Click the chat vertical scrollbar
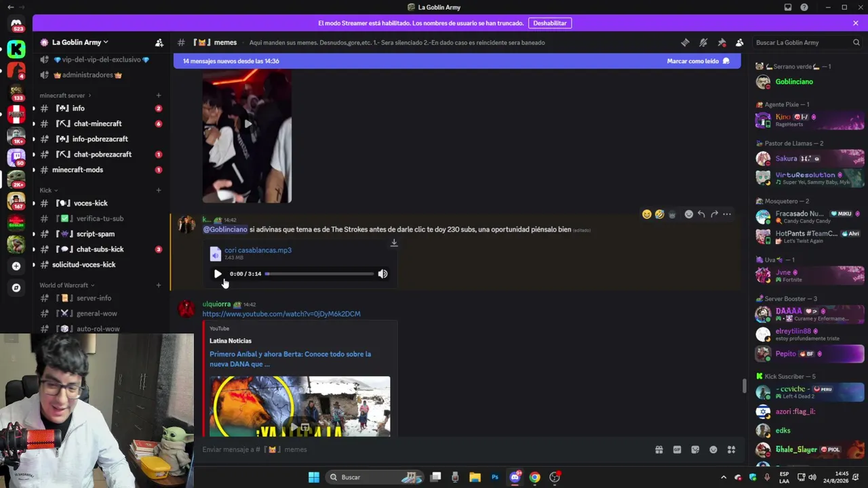The width and height of the screenshot is (868, 488). pos(744,386)
